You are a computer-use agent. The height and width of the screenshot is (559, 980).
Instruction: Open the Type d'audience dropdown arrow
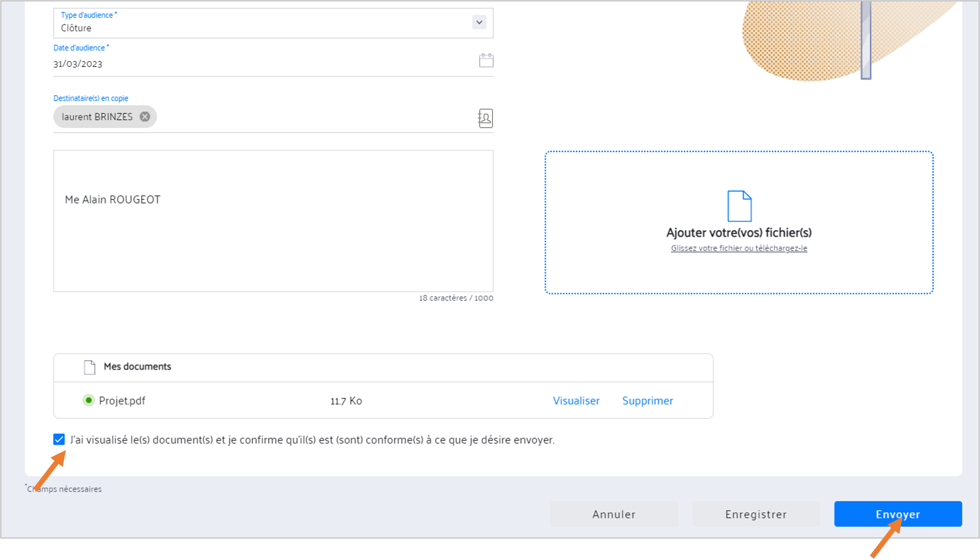point(479,22)
